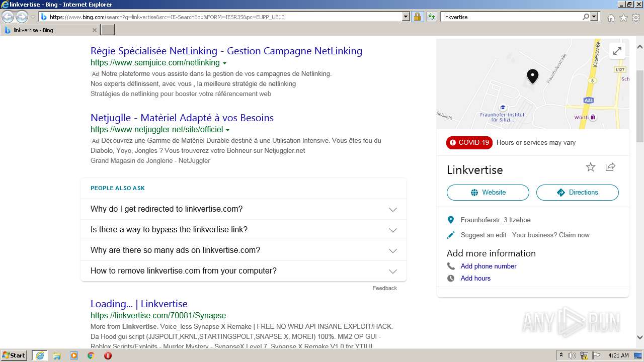The image size is (644, 362).
Task: Show hidden tray icons arrow
Action: [561, 355]
